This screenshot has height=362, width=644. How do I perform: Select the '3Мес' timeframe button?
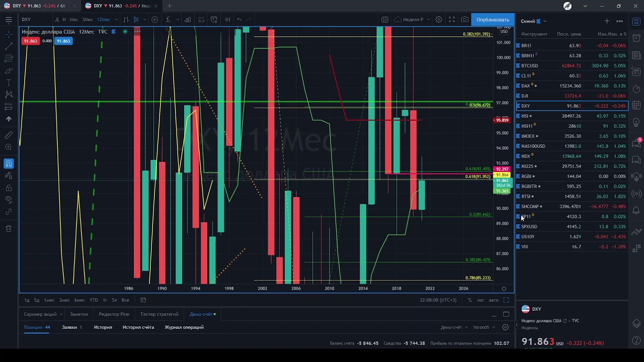[88, 20]
